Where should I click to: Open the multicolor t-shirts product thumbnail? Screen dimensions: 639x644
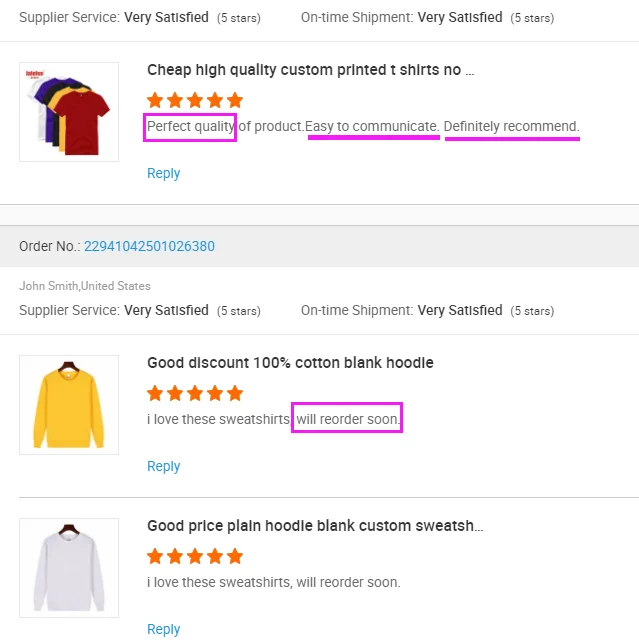tap(69, 112)
